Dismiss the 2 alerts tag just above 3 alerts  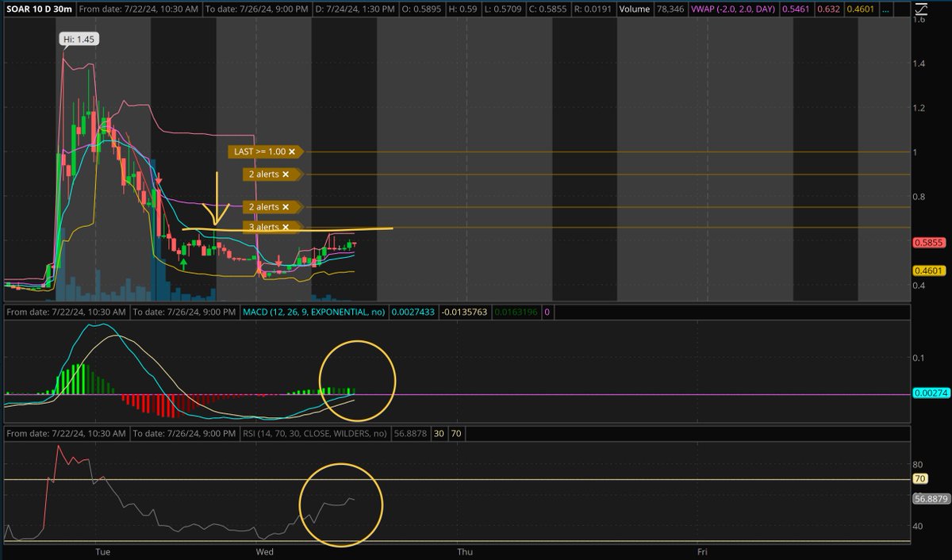point(286,207)
